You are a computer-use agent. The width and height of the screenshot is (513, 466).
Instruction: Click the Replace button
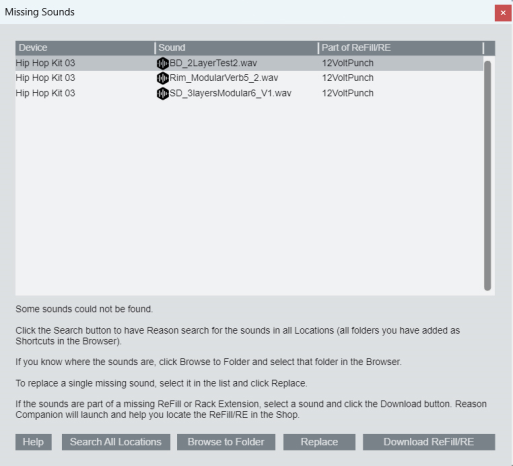tap(319, 442)
